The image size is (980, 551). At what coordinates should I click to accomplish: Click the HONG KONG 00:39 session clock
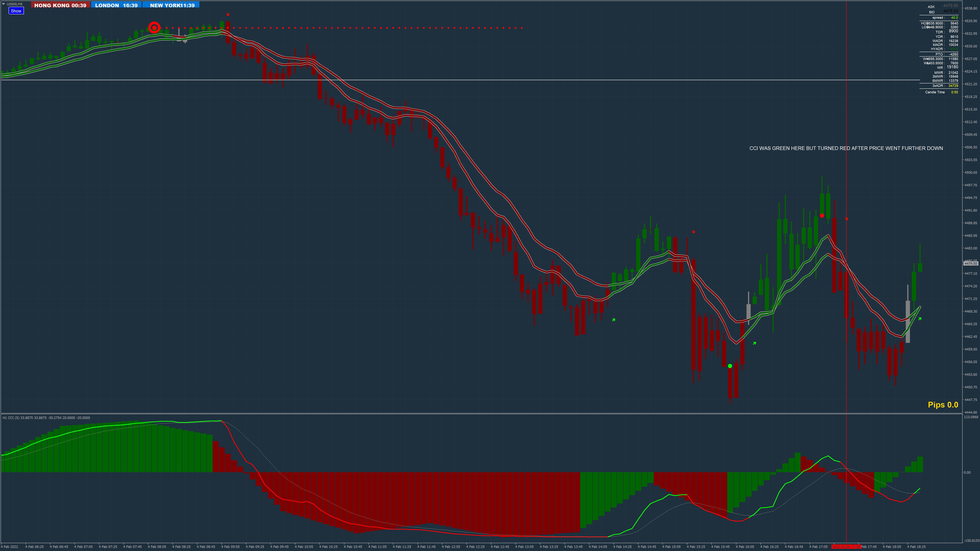60,5
